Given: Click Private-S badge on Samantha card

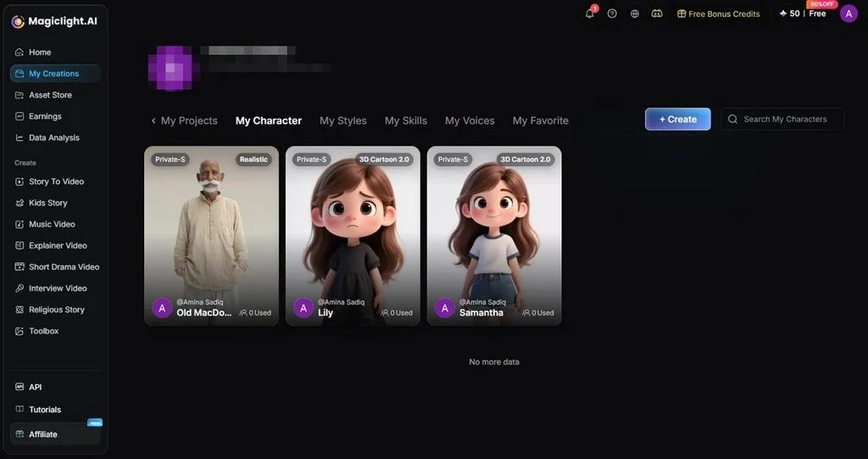Looking at the screenshot, I should pos(453,160).
